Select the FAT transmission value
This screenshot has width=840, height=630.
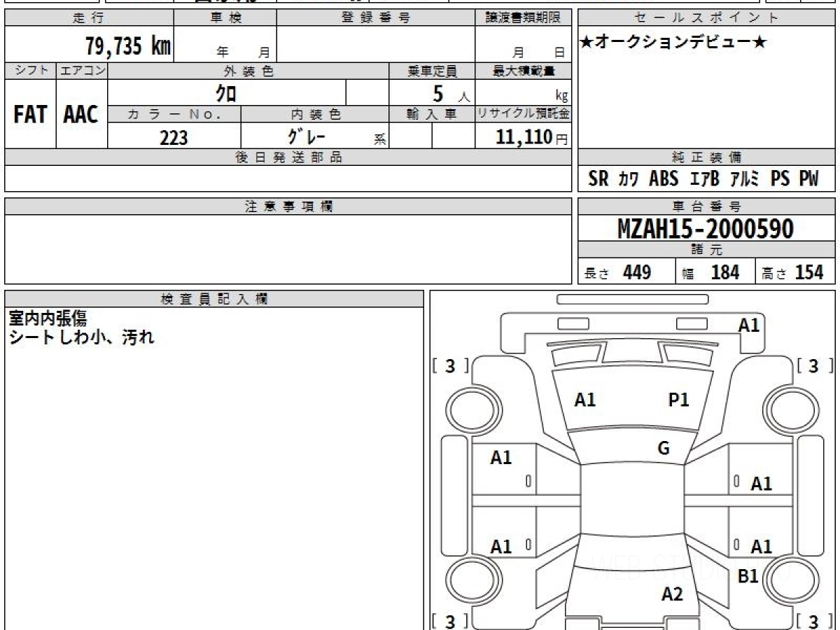point(30,114)
